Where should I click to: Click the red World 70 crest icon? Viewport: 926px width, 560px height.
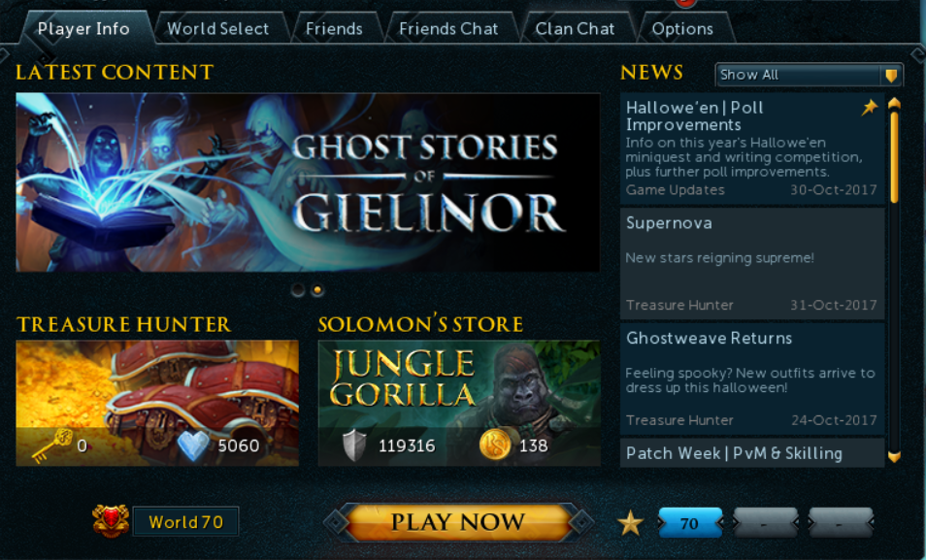pyautogui.click(x=111, y=521)
